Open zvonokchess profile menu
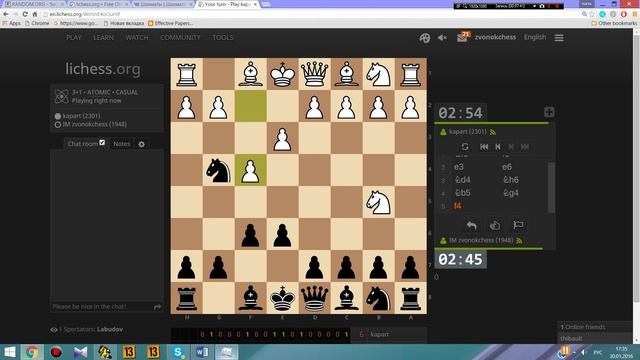The width and height of the screenshot is (640, 360). tap(495, 37)
